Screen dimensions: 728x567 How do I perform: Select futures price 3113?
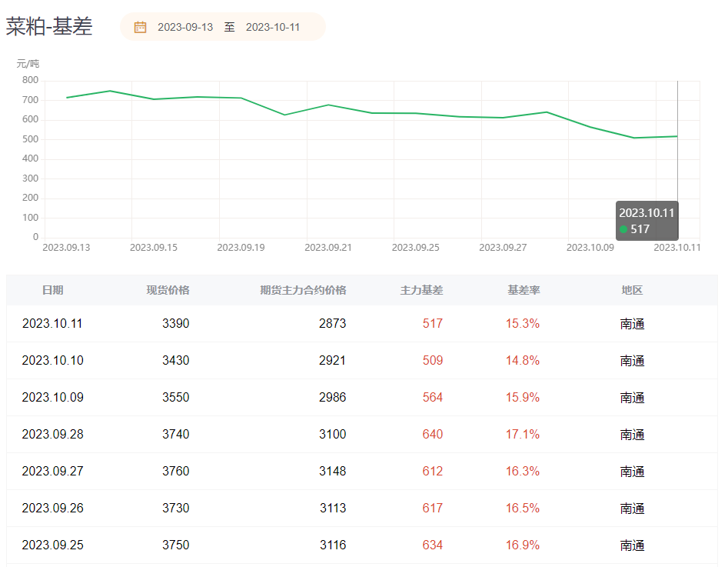click(332, 508)
